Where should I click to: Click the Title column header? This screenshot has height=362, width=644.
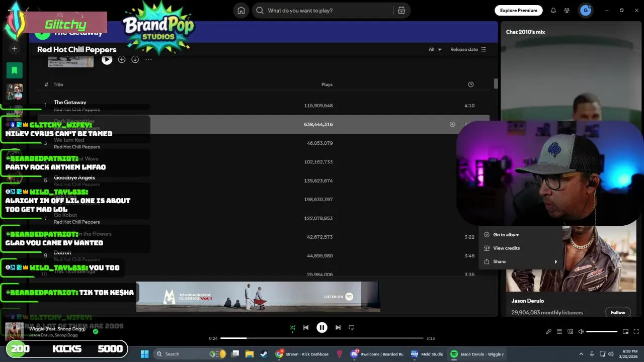pyautogui.click(x=58, y=84)
